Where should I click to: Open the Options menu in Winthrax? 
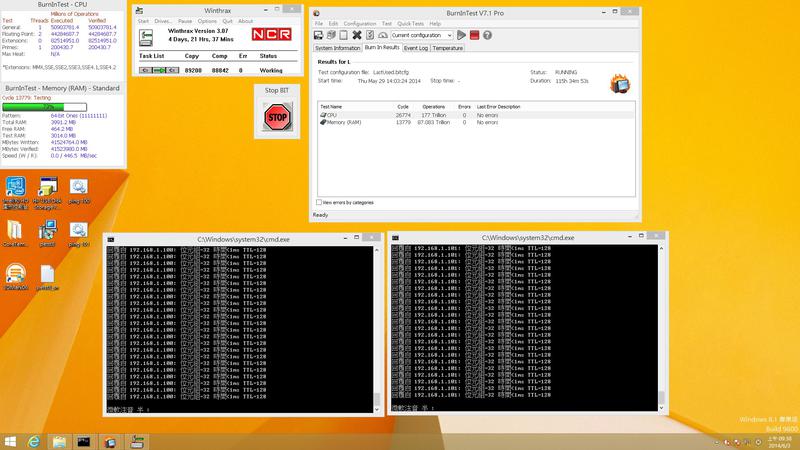[x=207, y=21]
